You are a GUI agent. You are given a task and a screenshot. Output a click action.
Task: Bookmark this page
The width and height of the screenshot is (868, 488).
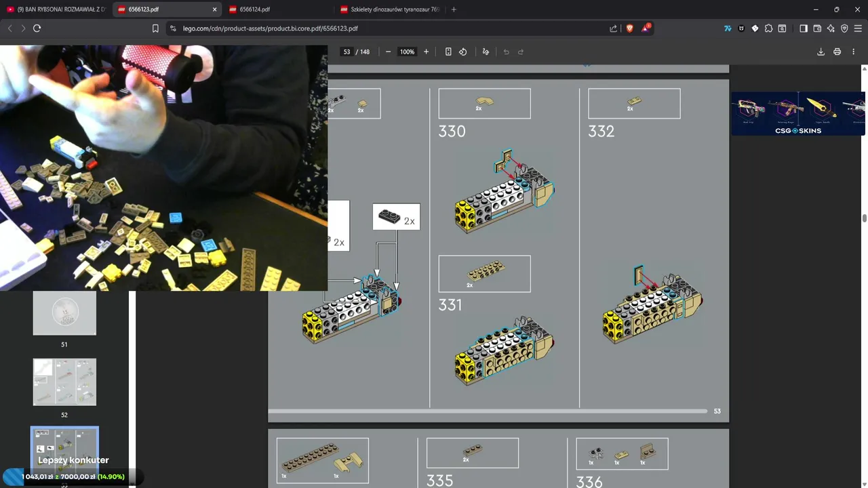click(x=155, y=28)
